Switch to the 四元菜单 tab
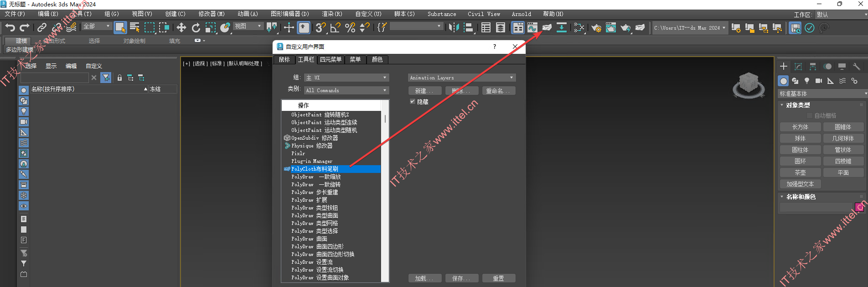 point(331,59)
